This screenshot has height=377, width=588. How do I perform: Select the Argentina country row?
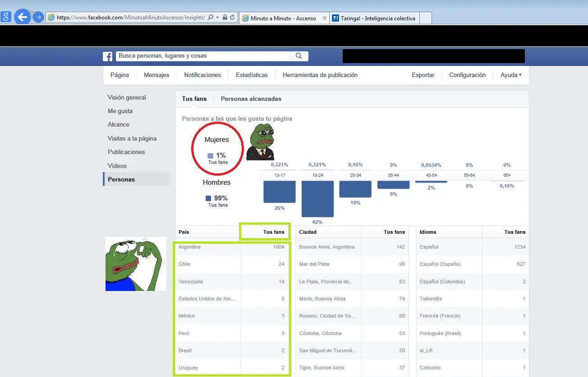coord(232,247)
